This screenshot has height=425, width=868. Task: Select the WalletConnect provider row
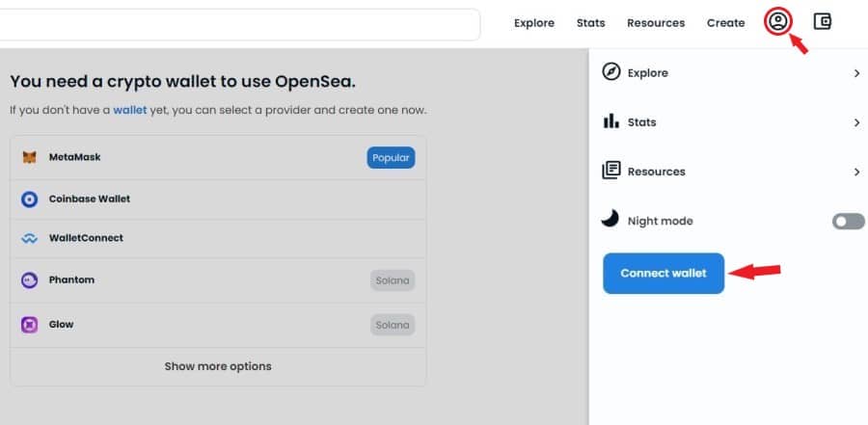click(218, 238)
